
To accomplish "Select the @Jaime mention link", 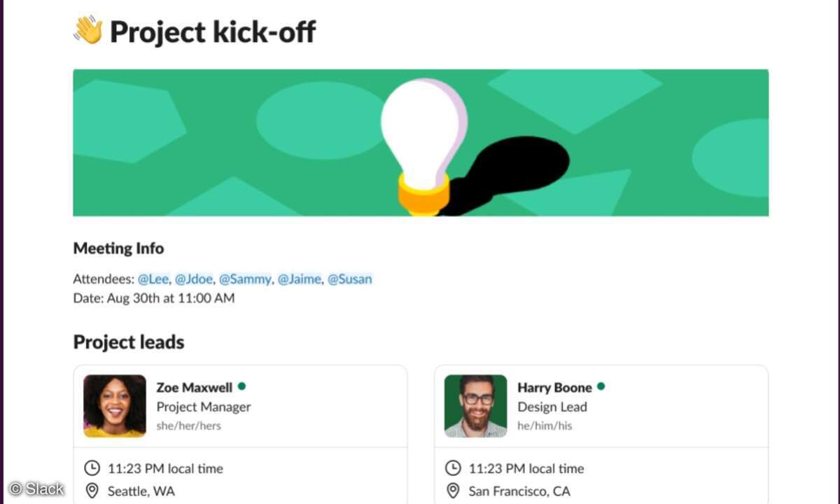I will pyautogui.click(x=300, y=279).
